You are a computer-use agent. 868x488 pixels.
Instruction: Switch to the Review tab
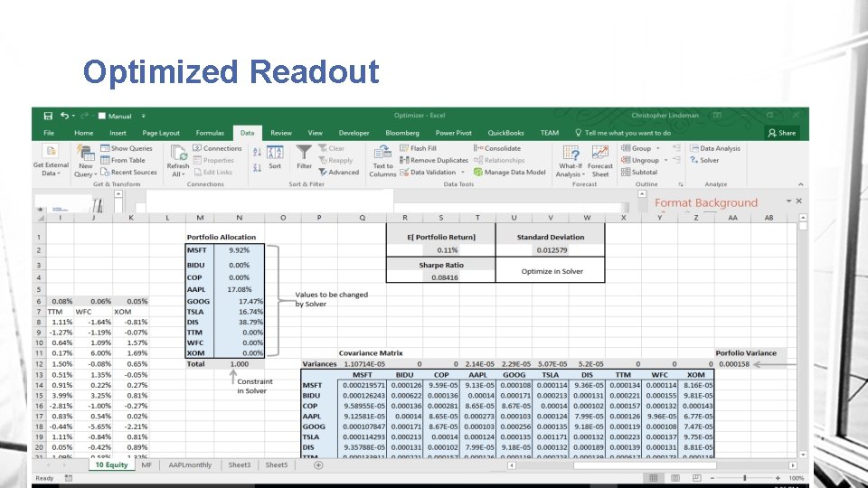(x=280, y=133)
